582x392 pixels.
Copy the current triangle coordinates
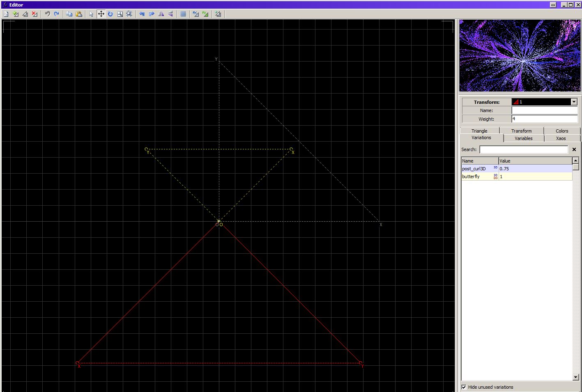tap(69, 14)
